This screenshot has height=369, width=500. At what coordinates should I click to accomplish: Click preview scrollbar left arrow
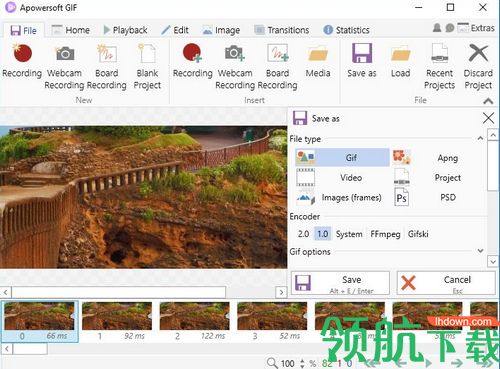click(6, 292)
